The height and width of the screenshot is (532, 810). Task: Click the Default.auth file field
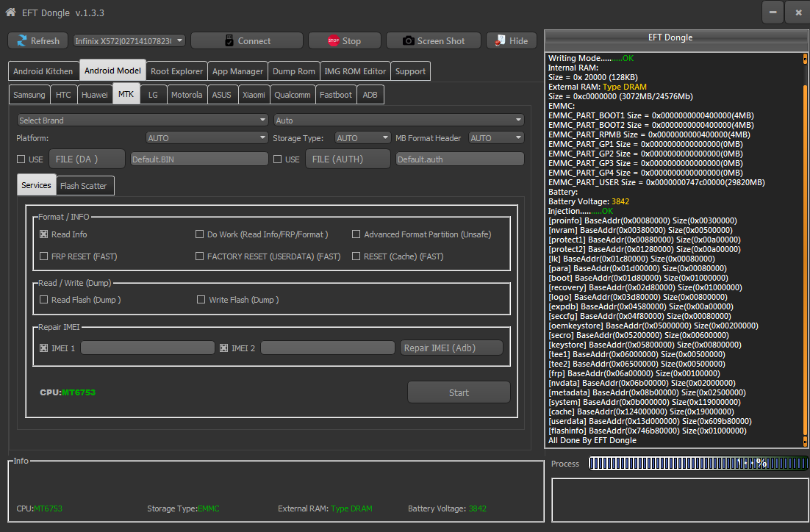[x=459, y=159]
